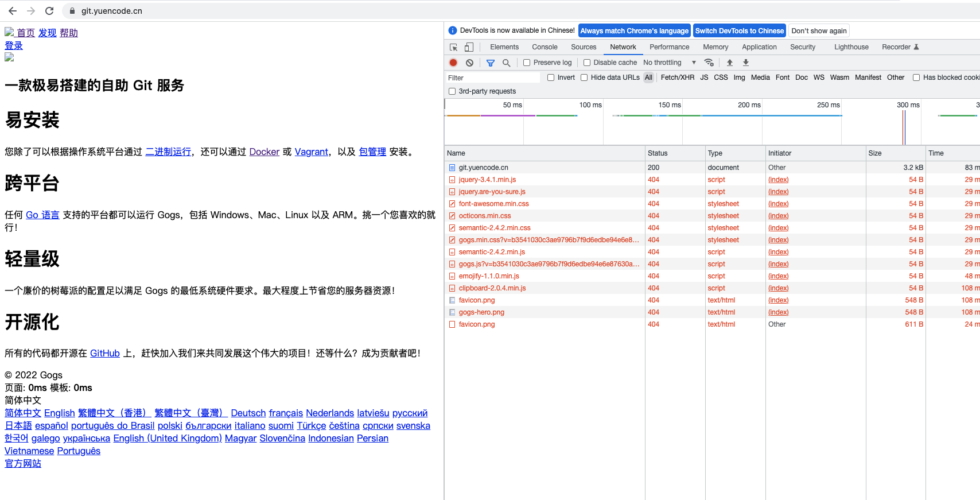Open the GitHub link

click(x=105, y=353)
